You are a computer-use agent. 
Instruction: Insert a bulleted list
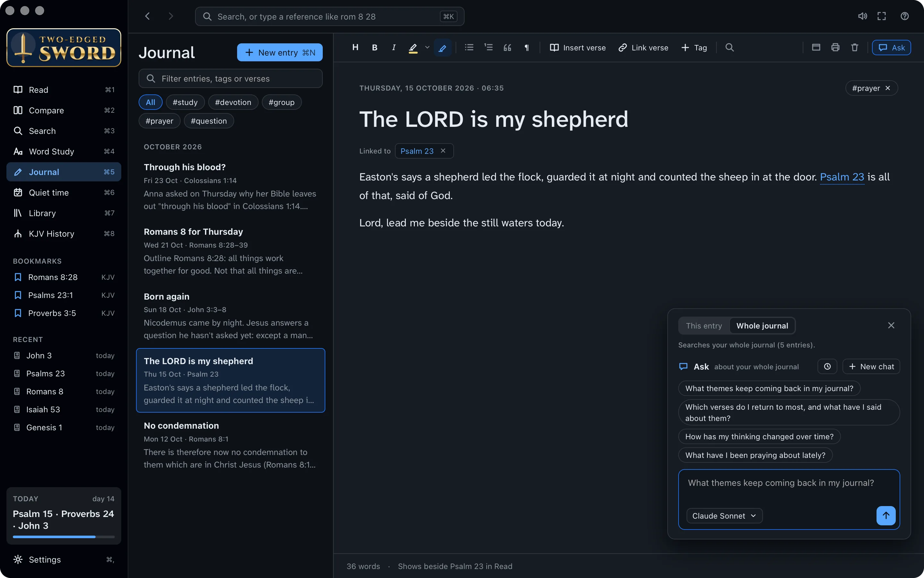coord(469,48)
